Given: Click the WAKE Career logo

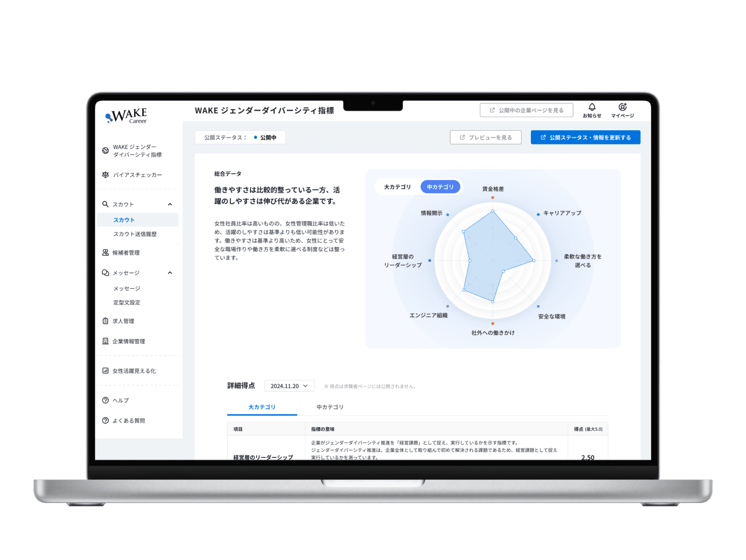Looking at the screenshot, I should click(x=126, y=115).
